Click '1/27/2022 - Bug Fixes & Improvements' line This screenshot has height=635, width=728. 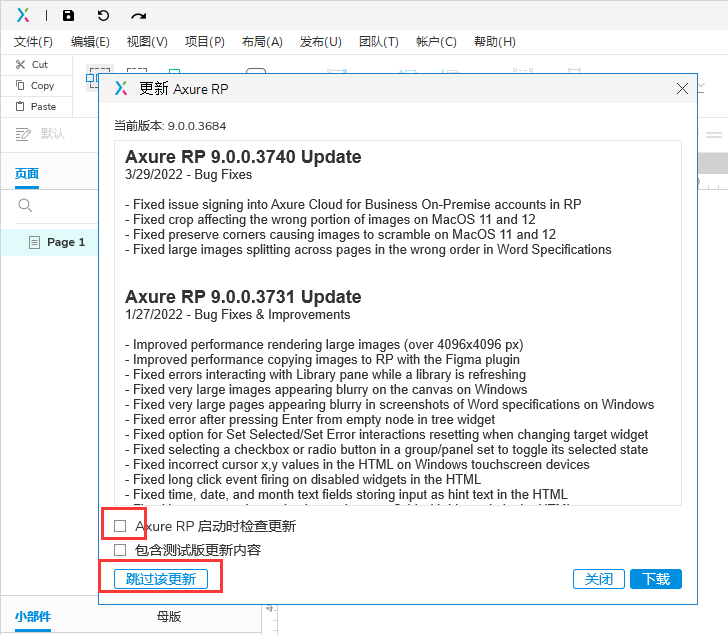tap(237, 315)
